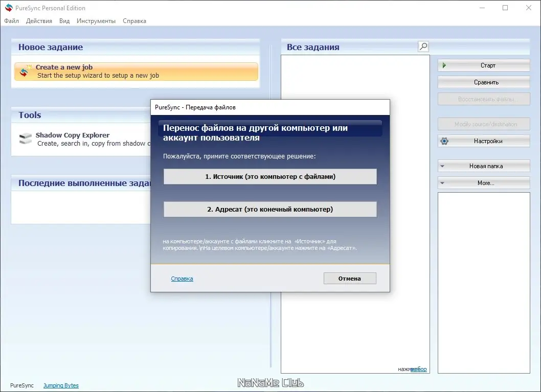This screenshot has height=392, width=541.
Task: Click the PureSync logo in title bar
Action: [9, 8]
